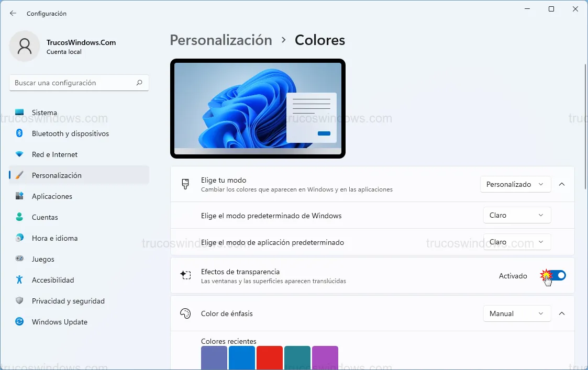Viewport: 588px width, 370px height.
Task: Open Aplicaciones via its sidebar icon
Action: [19, 196]
